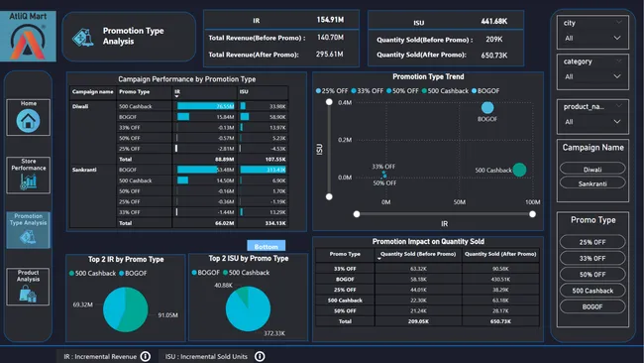644x363 pixels.
Task: Click BOGOF after-promo value 430.51K
Action: [x=500, y=280]
